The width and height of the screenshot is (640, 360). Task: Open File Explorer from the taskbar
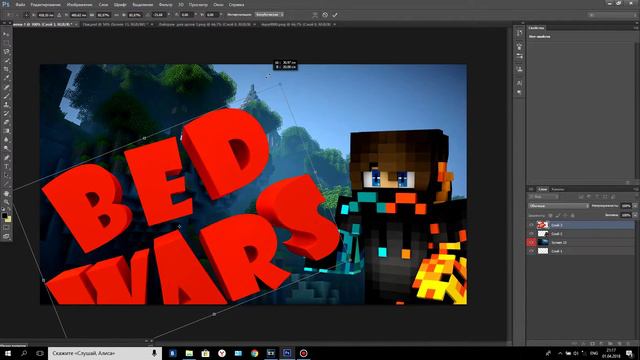click(x=189, y=353)
